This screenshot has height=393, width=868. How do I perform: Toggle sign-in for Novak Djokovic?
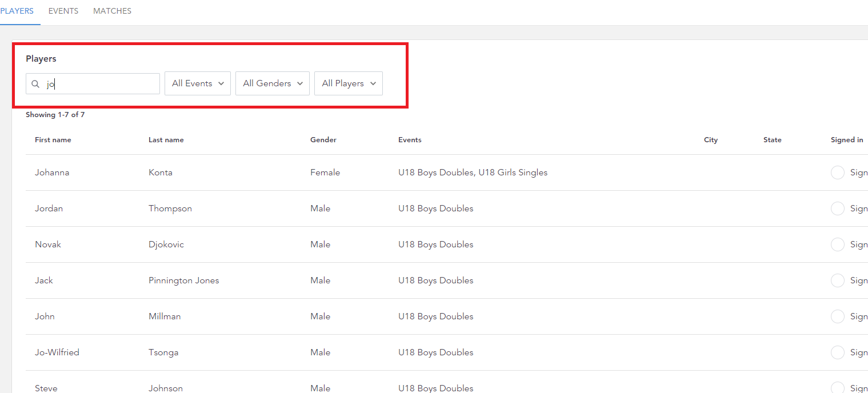[x=838, y=244]
